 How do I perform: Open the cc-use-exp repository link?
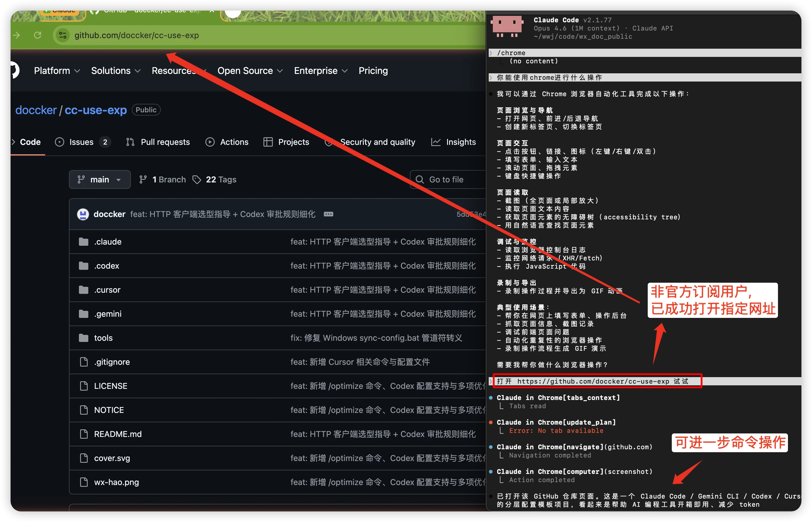pyautogui.click(x=96, y=110)
